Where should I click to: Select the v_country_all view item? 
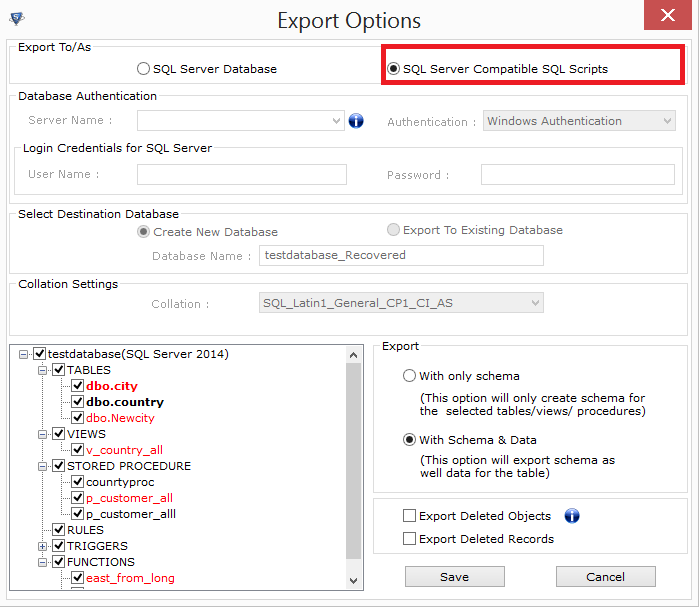click(124, 450)
